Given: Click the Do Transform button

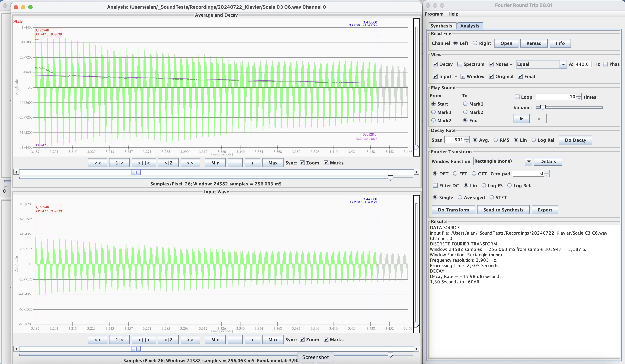Looking at the screenshot, I should click(x=453, y=210).
